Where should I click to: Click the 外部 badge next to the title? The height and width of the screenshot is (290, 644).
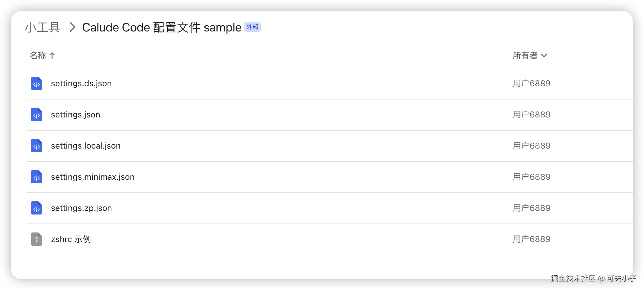click(x=252, y=27)
